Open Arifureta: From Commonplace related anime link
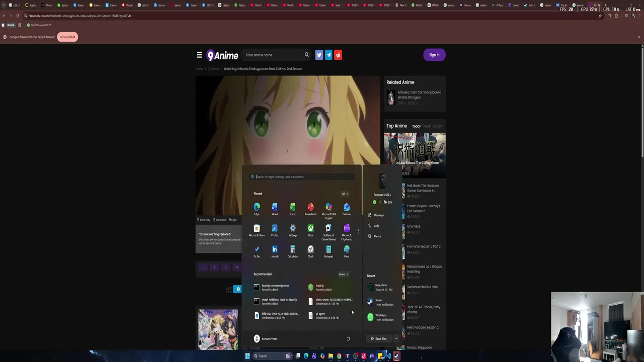Screen dimensions: 644x362 [419, 95]
